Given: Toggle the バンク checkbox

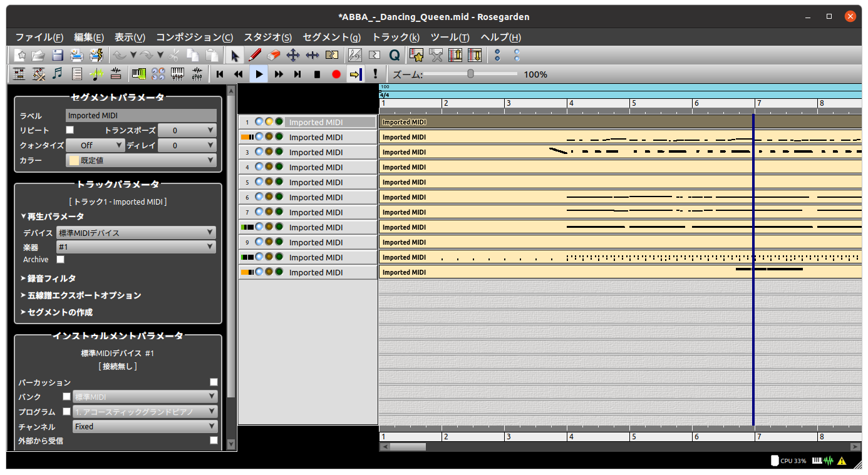Looking at the screenshot, I should coord(66,397).
